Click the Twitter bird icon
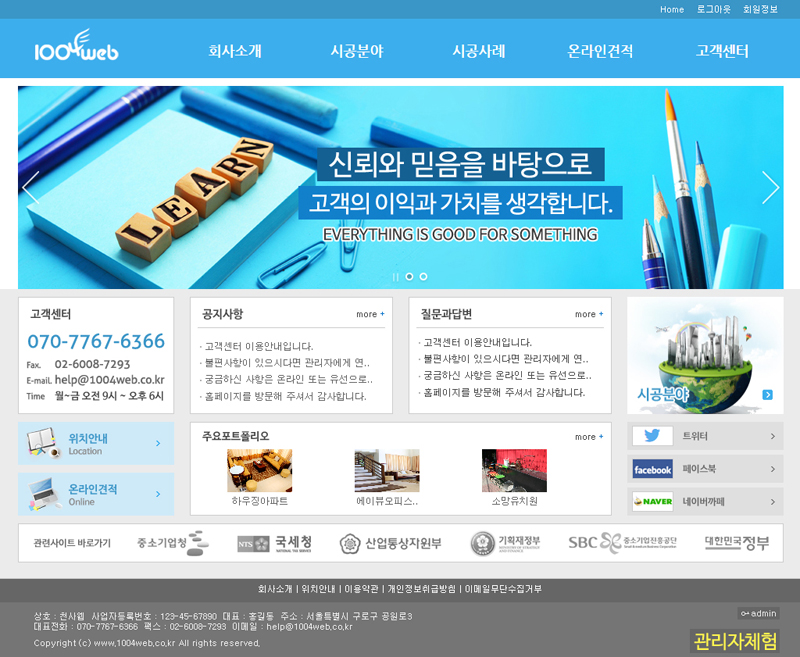This screenshot has width=800, height=657. 652,436
